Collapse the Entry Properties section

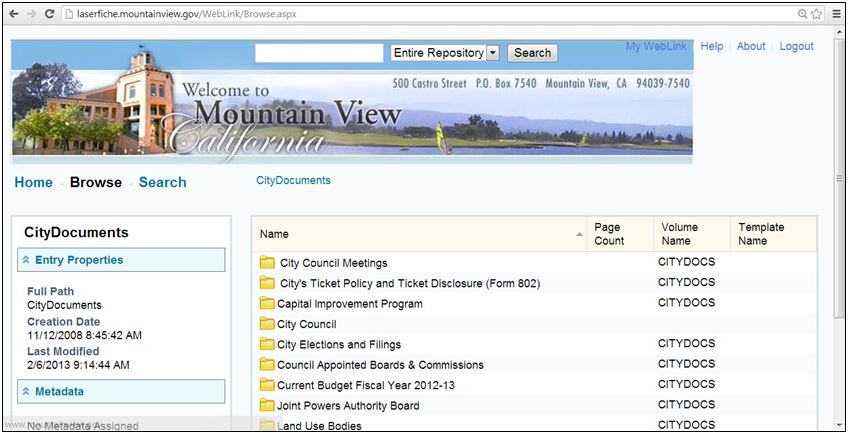click(x=27, y=260)
